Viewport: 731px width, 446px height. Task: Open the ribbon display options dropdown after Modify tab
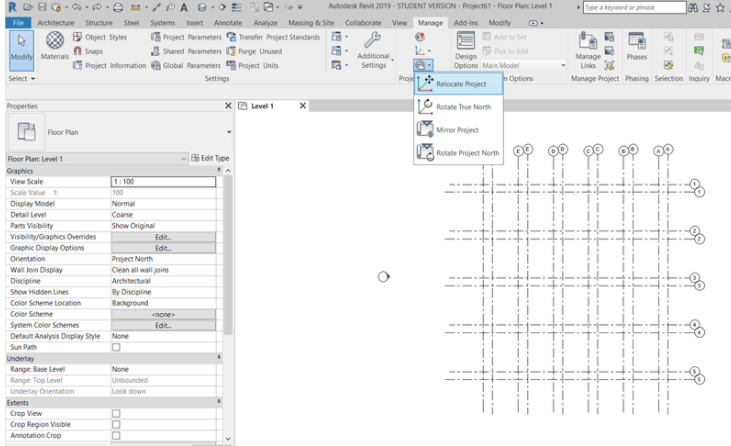pyautogui.click(x=536, y=23)
